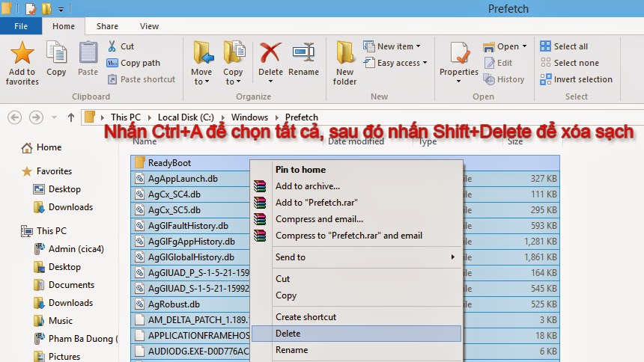Open Music in navigation pane
This screenshot has width=644, height=362.
[53, 321]
